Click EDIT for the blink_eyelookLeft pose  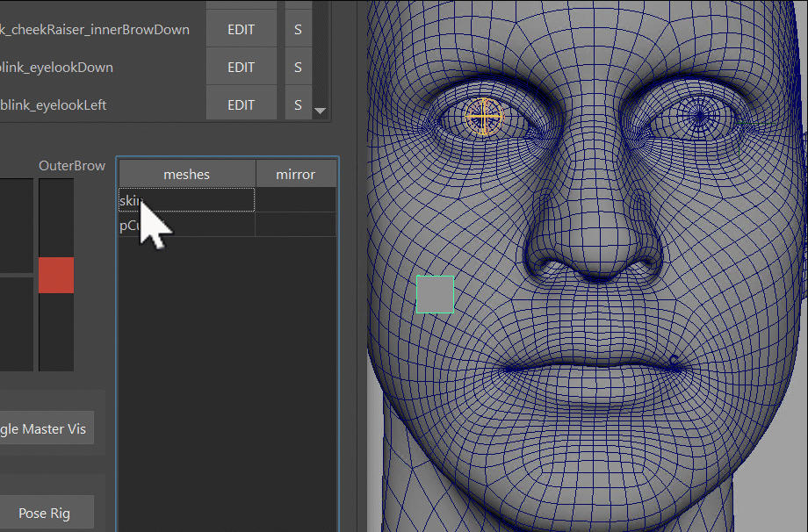[x=242, y=104]
